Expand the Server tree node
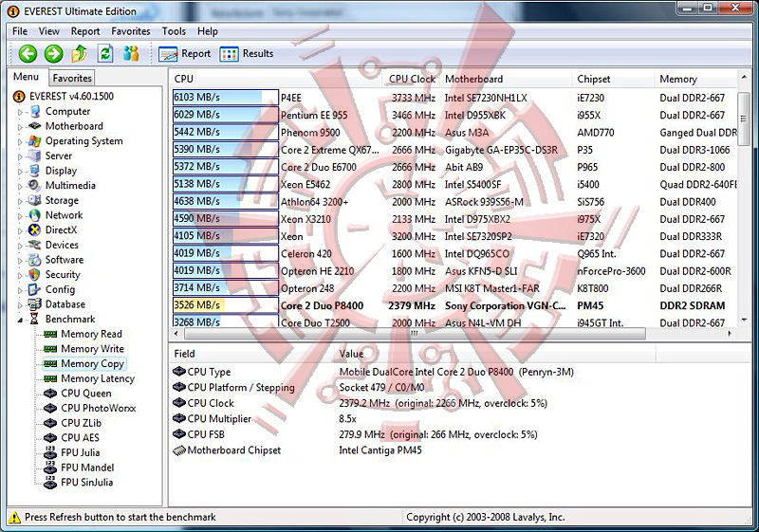The image size is (759, 532). (x=20, y=156)
